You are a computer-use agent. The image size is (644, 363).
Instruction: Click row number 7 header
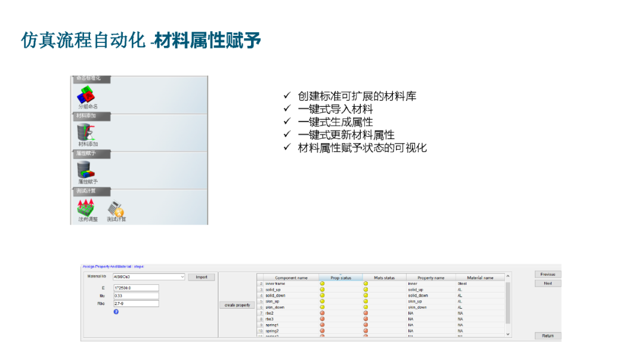tap(261, 313)
